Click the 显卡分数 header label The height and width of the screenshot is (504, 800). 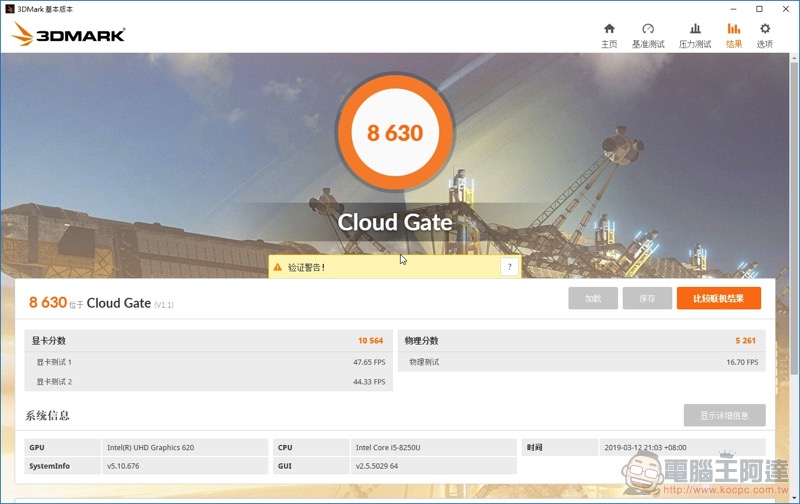click(x=48, y=340)
